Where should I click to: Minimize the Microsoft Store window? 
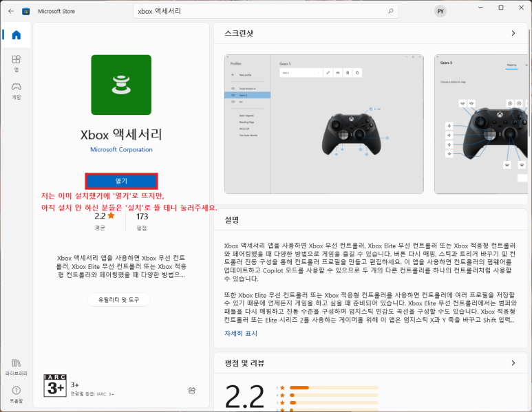[480, 8]
